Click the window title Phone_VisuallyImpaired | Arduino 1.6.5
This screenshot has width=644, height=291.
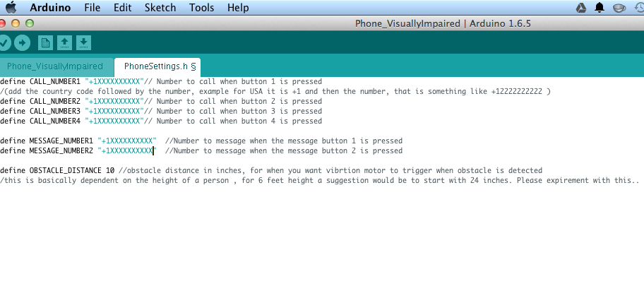point(443,23)
